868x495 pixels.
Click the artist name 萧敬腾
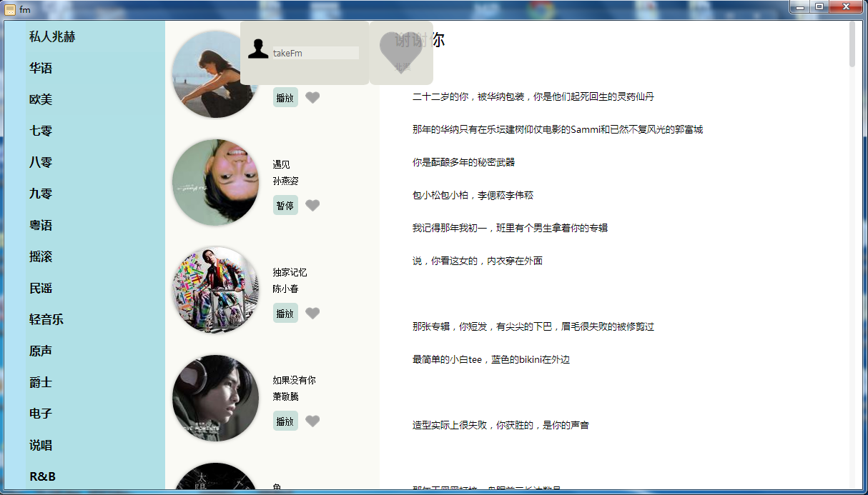click(x=285, y=397)
